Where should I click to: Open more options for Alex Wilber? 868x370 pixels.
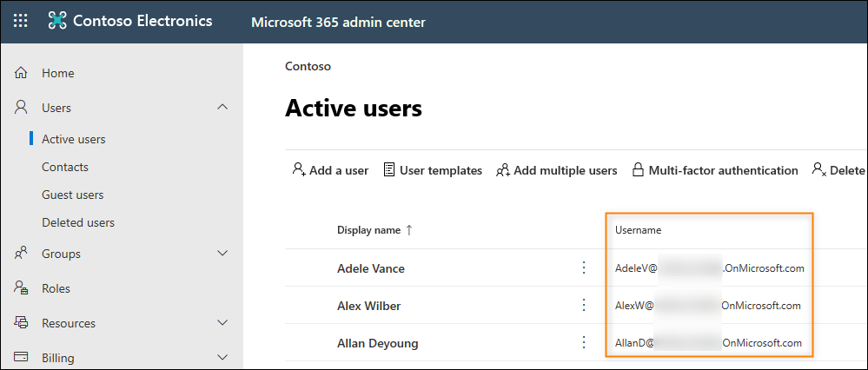click(583, 305)
